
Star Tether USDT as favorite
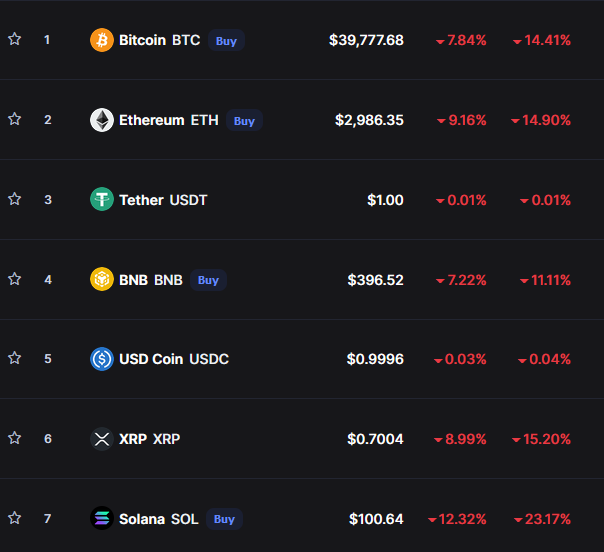pos(15,199)
